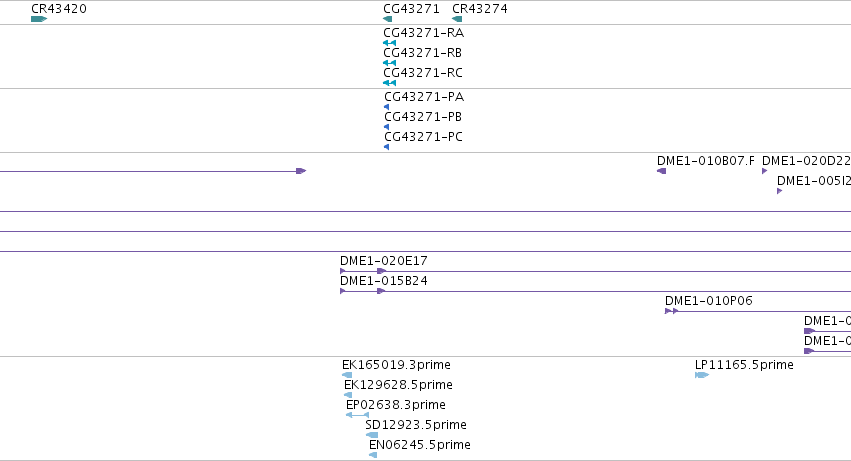Click the EP02638.3prime EST glyph

(357, 415)
